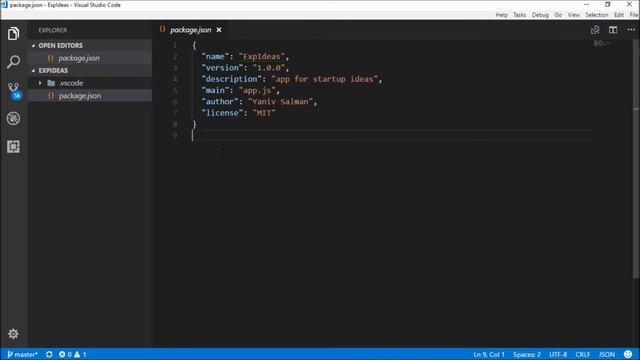The height and width of the screenshot is (360, 640).
Task: Open the Selection menu
Action: (596, 15)
